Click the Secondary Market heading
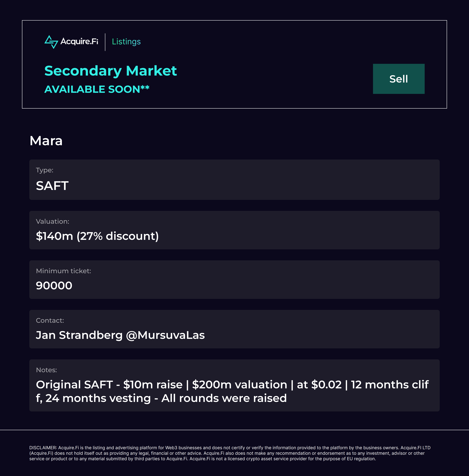Screen dimensions: 469x476 111,71
